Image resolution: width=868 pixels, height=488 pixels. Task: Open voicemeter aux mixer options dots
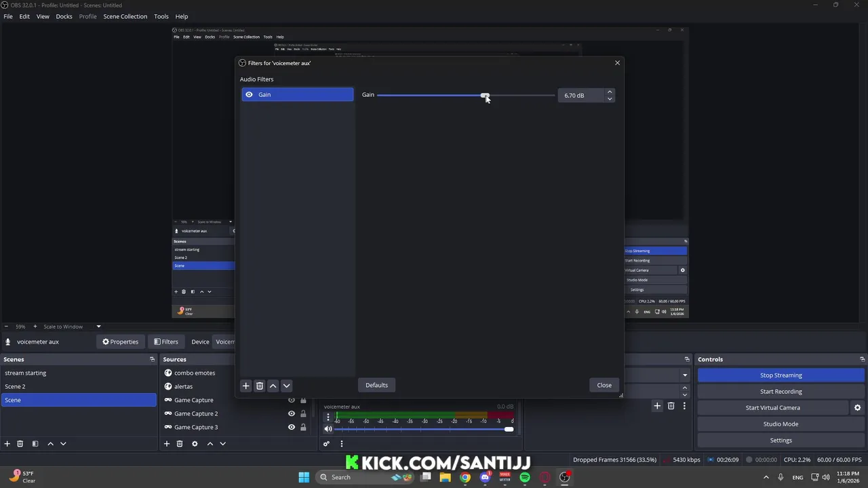[328, 416]
